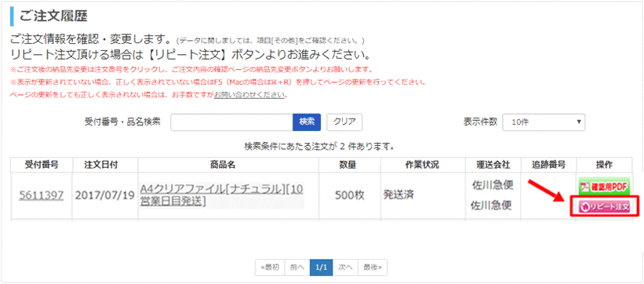Click the ご注文履歴 page heading

pos(53,16)
